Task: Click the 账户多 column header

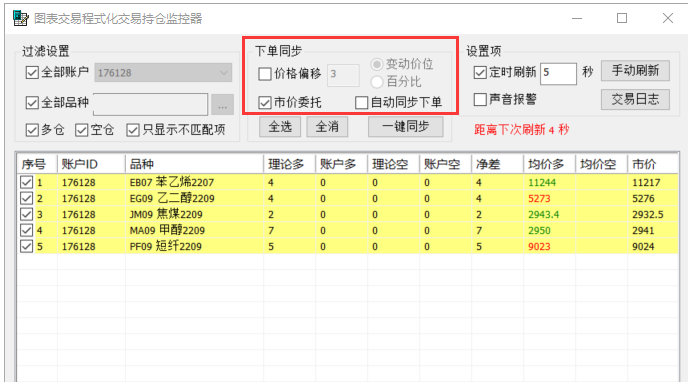Action: 341,164
